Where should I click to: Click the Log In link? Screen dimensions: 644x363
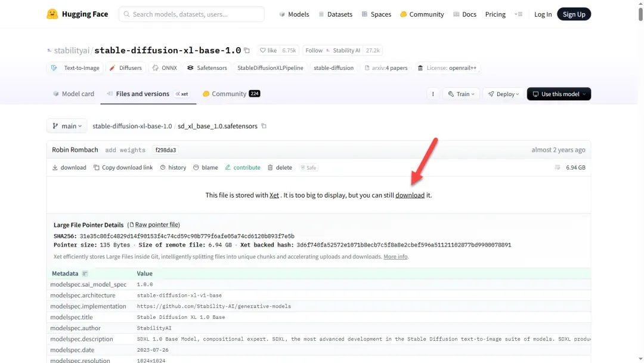[543, 14]
